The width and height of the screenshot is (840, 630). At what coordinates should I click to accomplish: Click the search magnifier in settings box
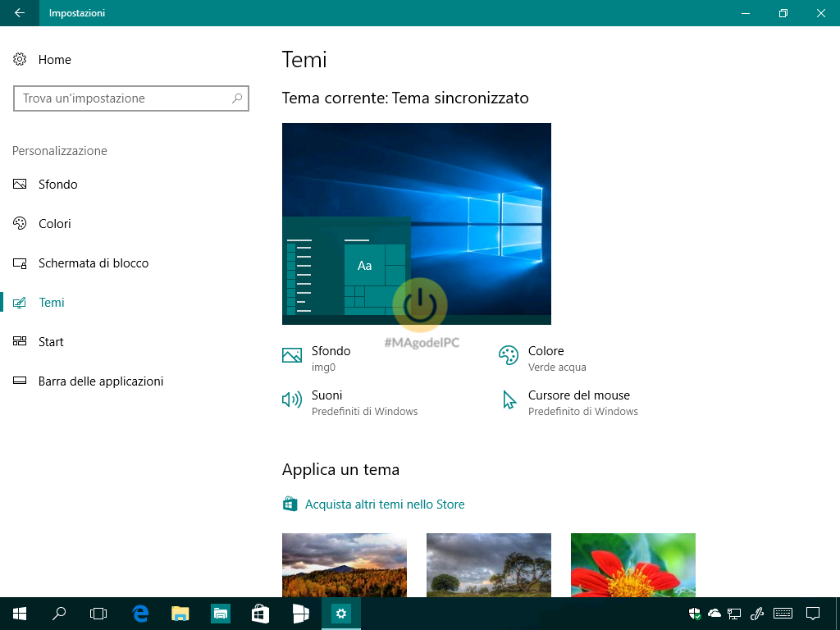click(237, 98)
